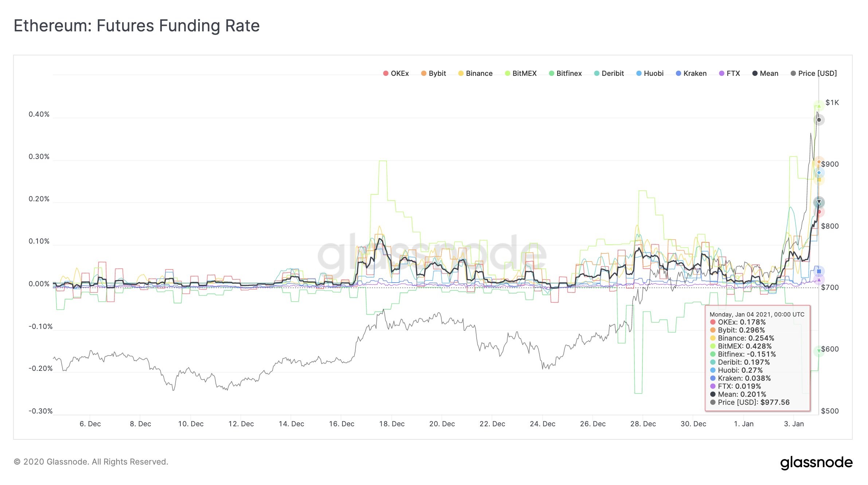
Task: Toggle the Bybit legend entry
Action: (433, 73)
